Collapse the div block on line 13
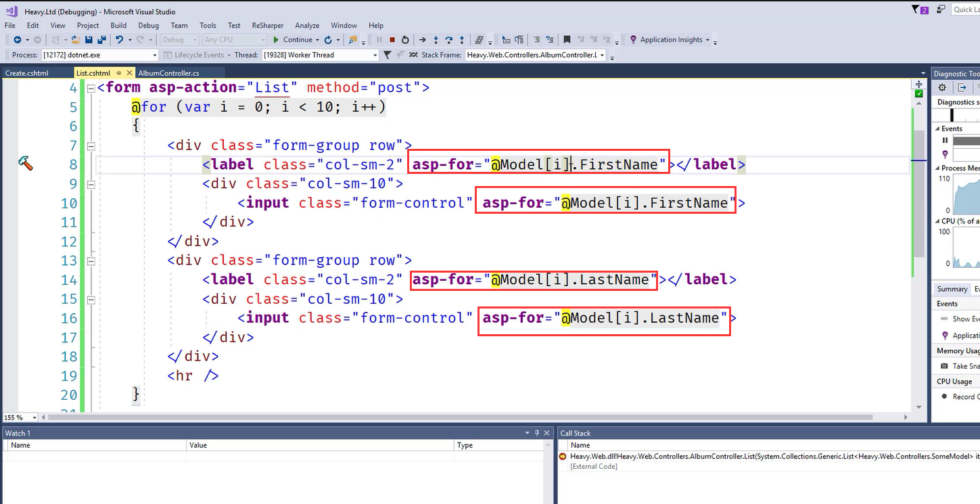This screenshot has height=504, width=980. [91, 260]
